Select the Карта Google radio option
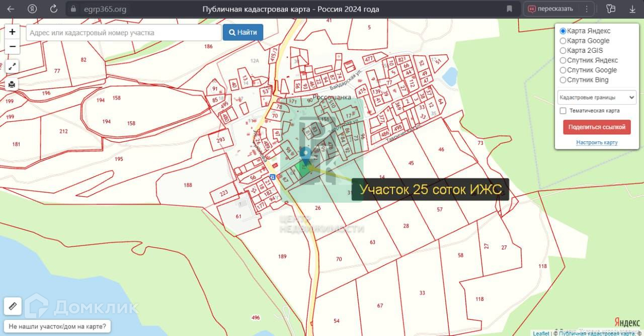This screenshot has height=336, width=644. point(563,41)
